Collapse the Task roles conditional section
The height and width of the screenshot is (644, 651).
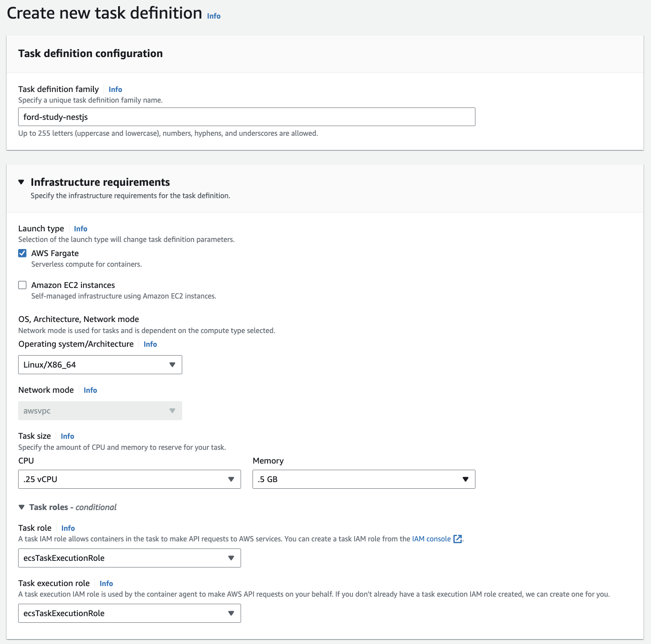[x=22, y=507]
